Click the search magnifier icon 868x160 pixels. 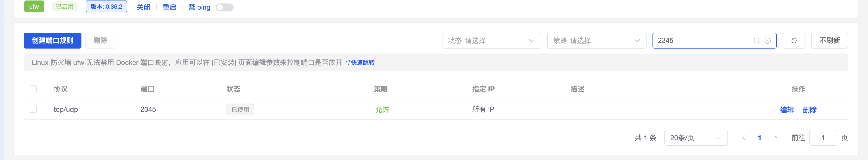(757, 41)
